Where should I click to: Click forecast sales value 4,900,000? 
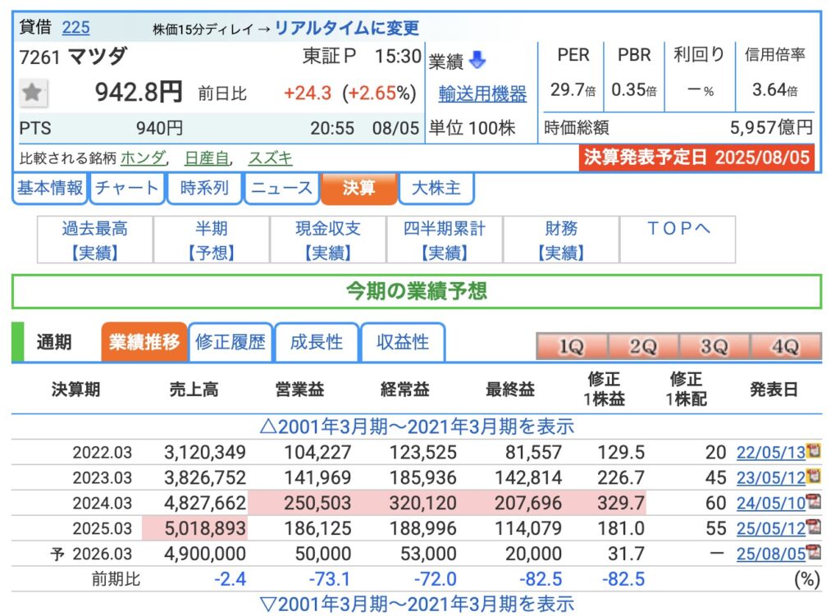pos(205,554)
